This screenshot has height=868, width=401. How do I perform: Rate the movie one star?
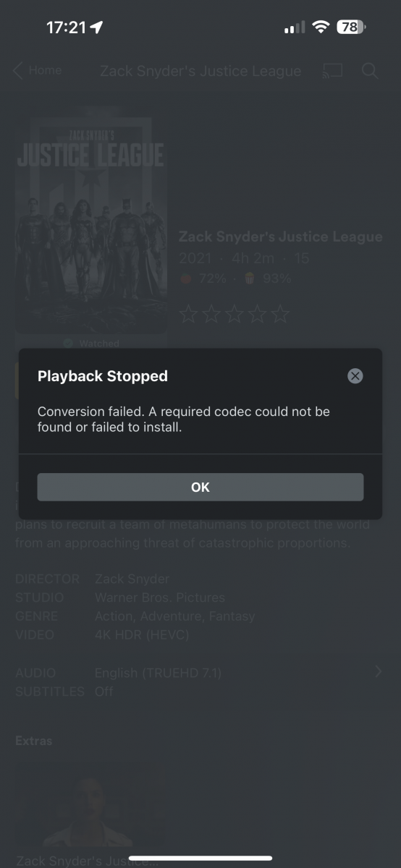pyautogui.click(x=187, y=315)
